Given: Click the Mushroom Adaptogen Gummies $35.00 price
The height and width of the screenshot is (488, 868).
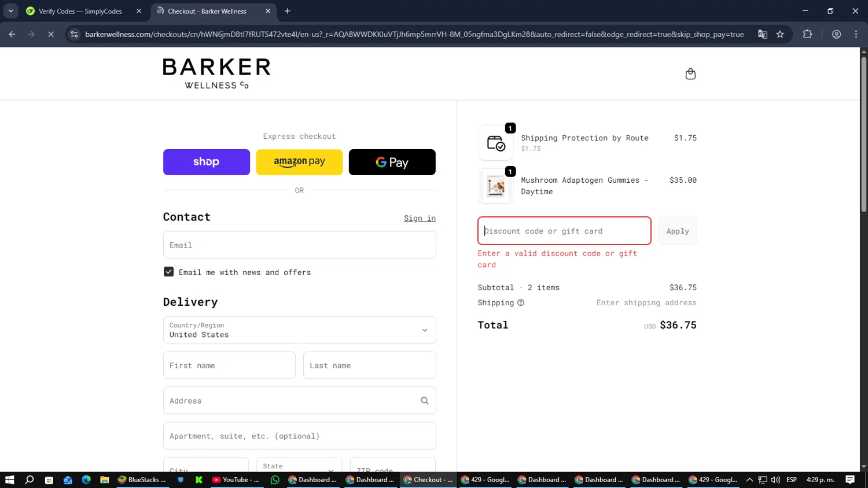Looking at the screenshot, I should click(683, 180).
